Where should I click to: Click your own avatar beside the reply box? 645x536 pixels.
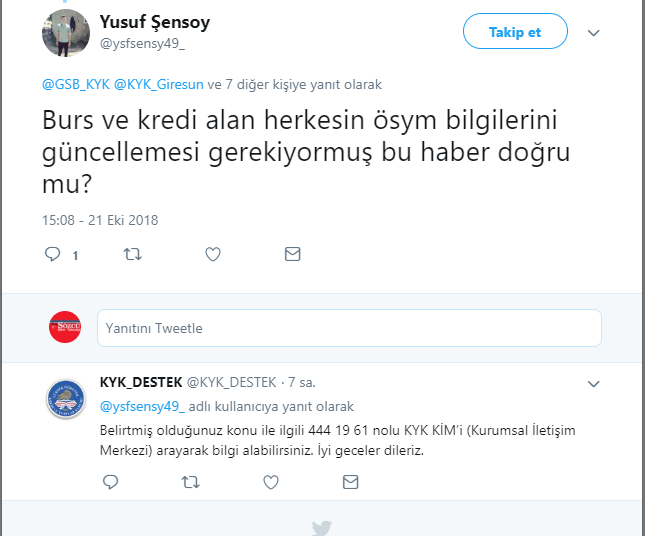66,328
